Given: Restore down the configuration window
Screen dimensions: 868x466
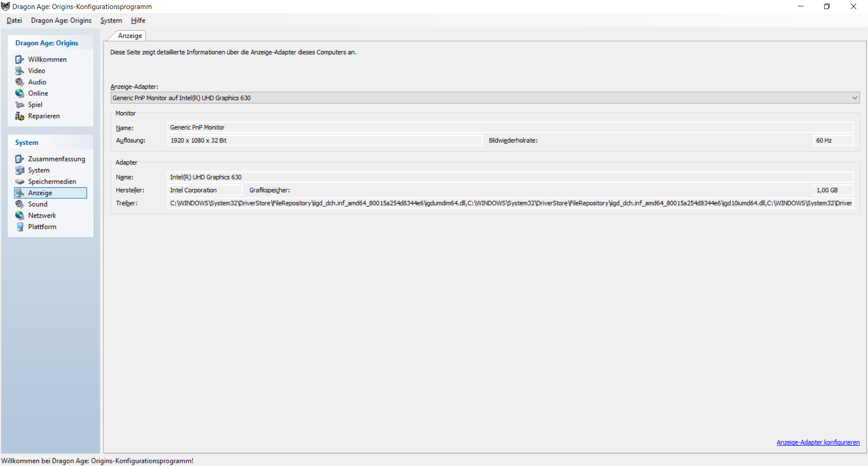Looking at the screenshot, I should (x=827, y=6).
